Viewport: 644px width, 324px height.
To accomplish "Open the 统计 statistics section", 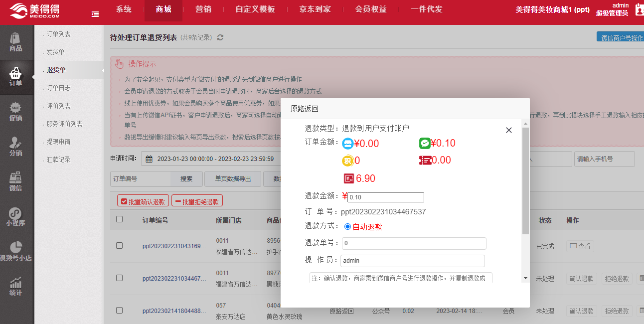I will pos(16,286).
